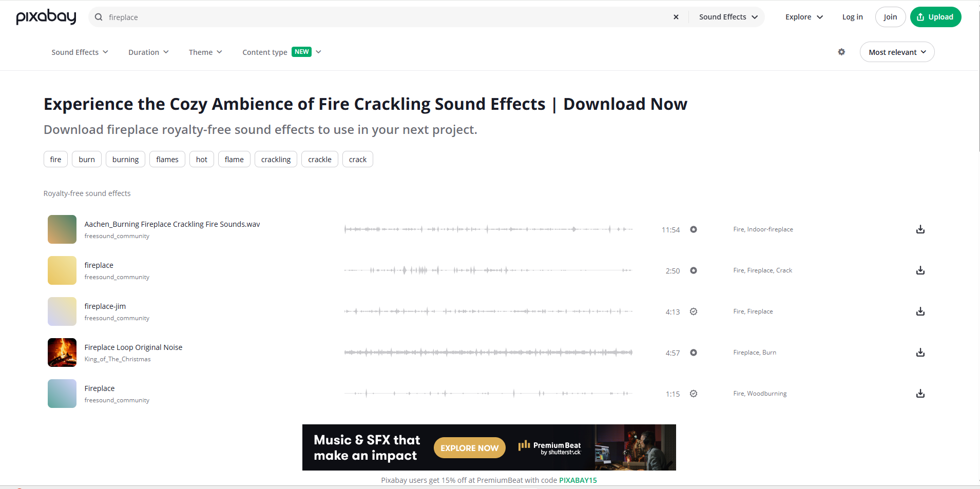Open the Explore menu
980x489 pixels.
(x=803, y=17)
